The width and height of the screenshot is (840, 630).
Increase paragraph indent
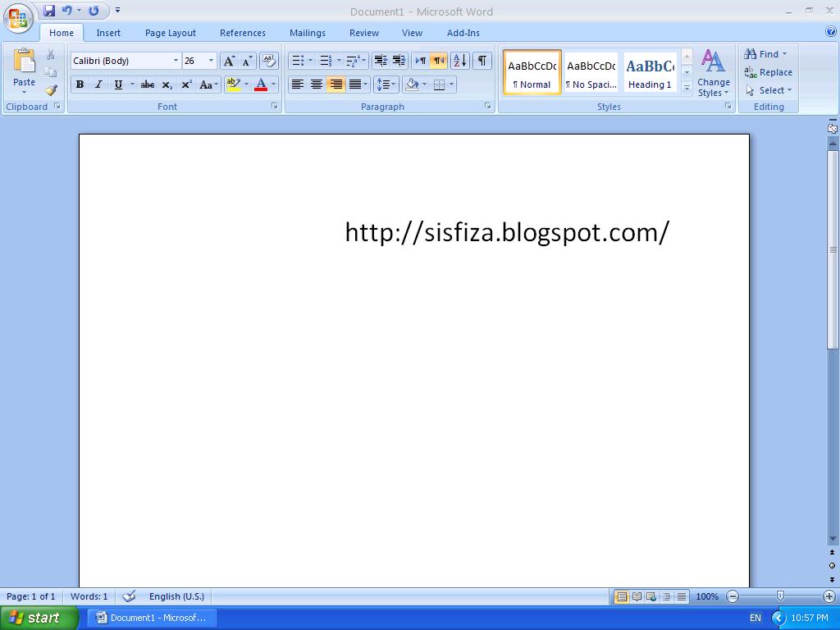(399, 61)
